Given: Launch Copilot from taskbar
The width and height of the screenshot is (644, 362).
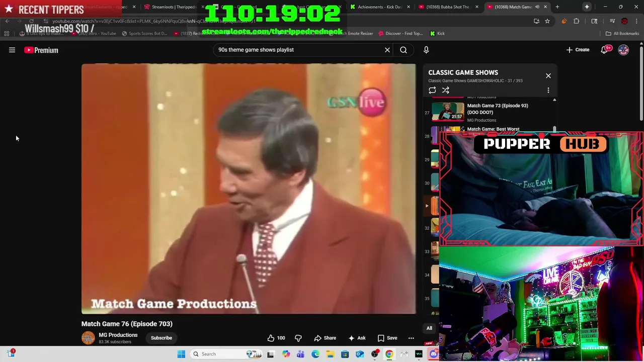Looking at the screenshot, I should pos(286,354).
